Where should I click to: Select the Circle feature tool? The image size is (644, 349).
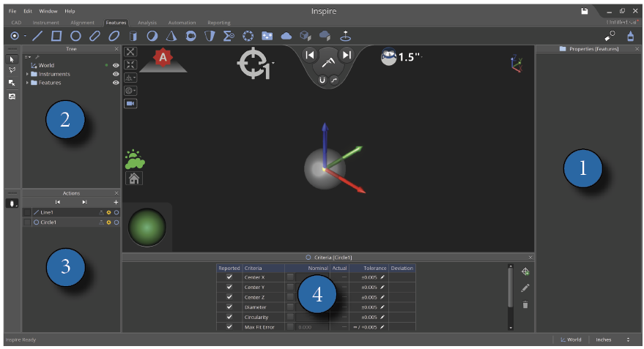pyautogui.click(x=75, y=35)
